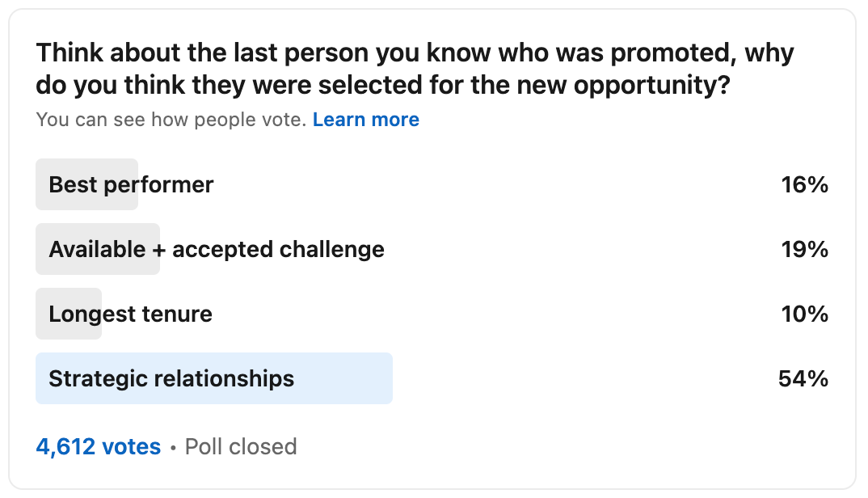
Task: Click the poll question heading text
Action: (415, 69)
